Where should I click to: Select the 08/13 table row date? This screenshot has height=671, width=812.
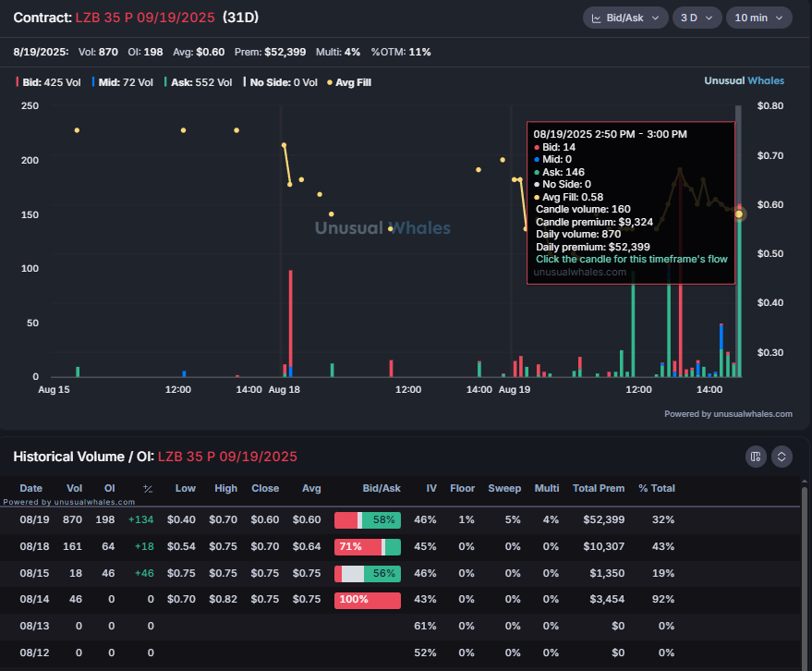click(35, 626)
